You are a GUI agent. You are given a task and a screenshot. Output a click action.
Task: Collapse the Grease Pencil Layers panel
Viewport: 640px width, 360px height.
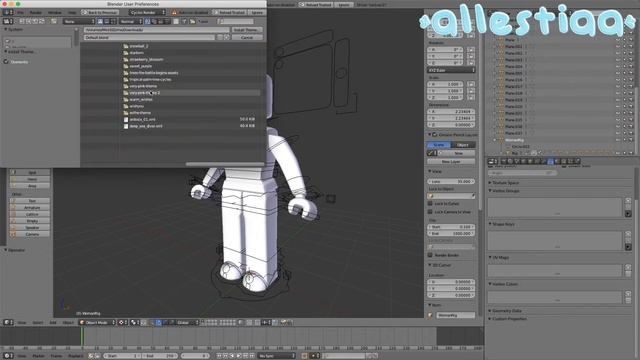tap(429, 134)
